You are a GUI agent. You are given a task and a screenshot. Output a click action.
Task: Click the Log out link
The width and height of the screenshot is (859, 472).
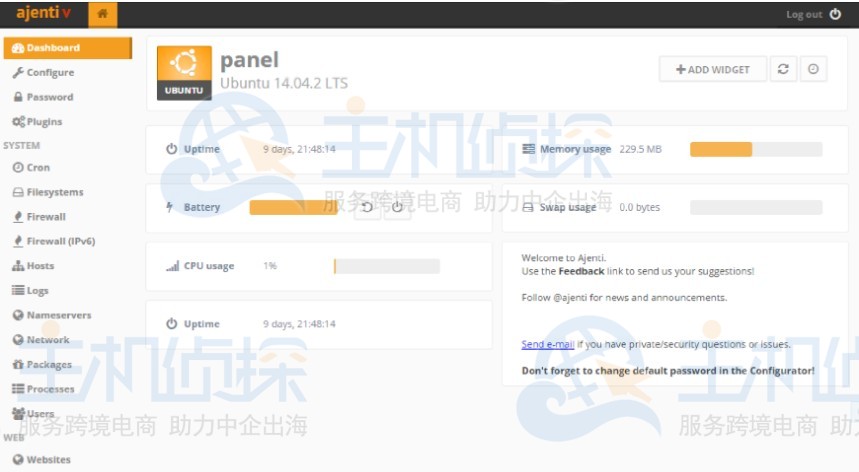point(803,14)
